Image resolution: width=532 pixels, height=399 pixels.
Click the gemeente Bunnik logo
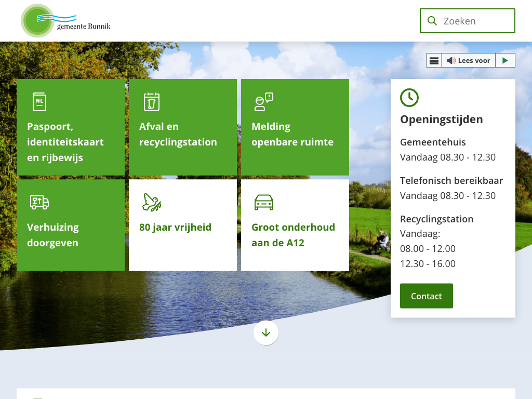point(66,21)
